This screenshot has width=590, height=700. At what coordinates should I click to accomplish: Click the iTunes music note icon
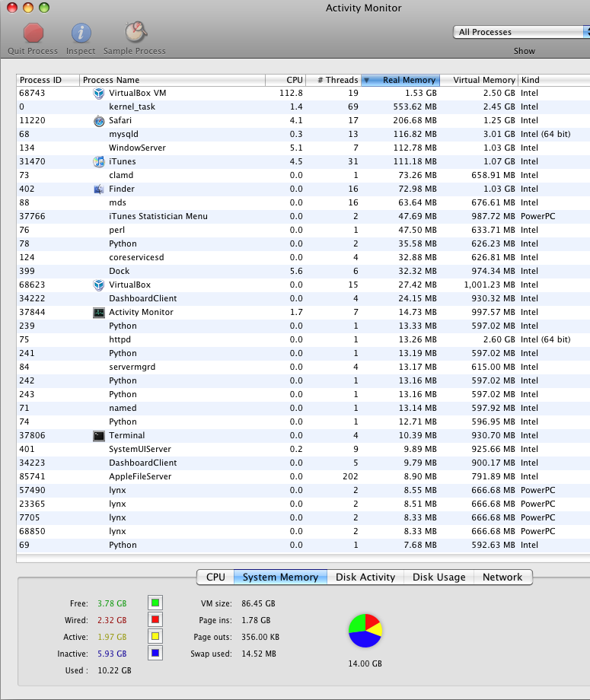click(x=99, y=161)
